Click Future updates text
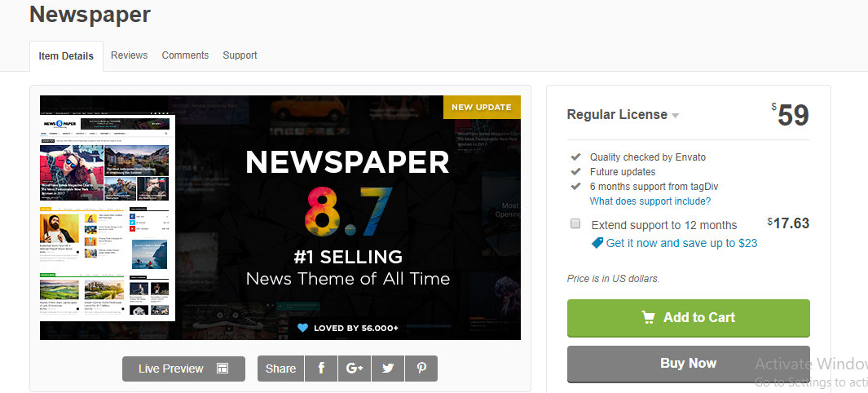 [622, 172]
